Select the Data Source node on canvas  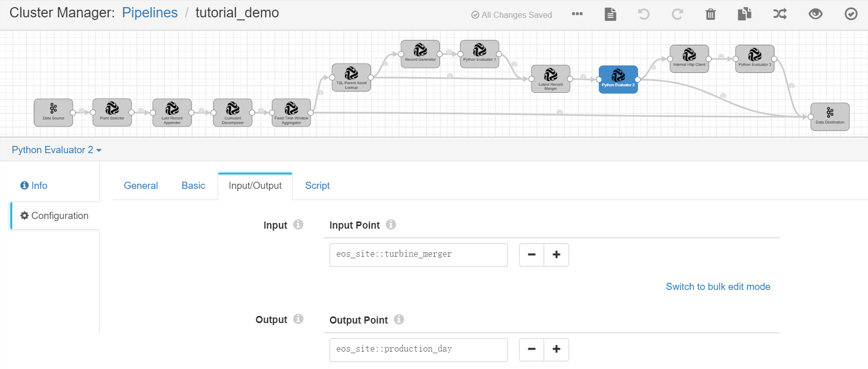(x=54, y=112)
